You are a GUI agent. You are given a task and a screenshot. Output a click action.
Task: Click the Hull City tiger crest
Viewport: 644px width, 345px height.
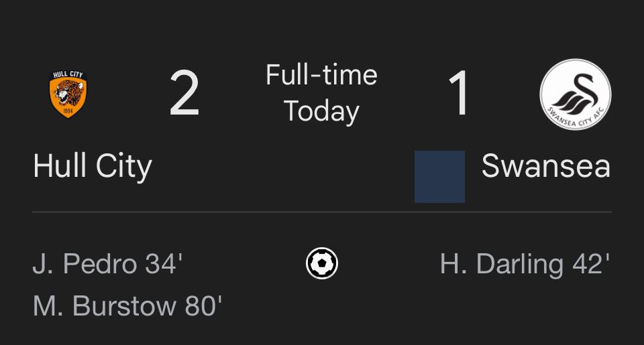(x=68, y=94)
